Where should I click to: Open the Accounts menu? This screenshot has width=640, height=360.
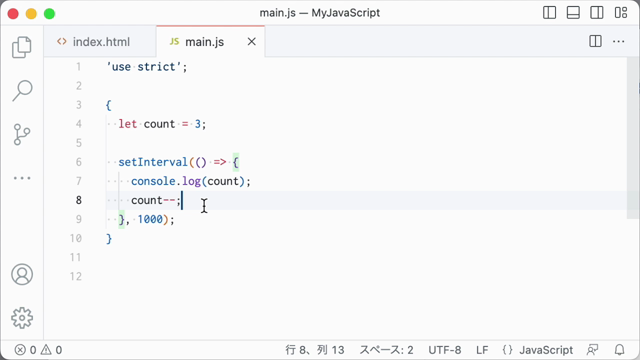click(22, 274)
